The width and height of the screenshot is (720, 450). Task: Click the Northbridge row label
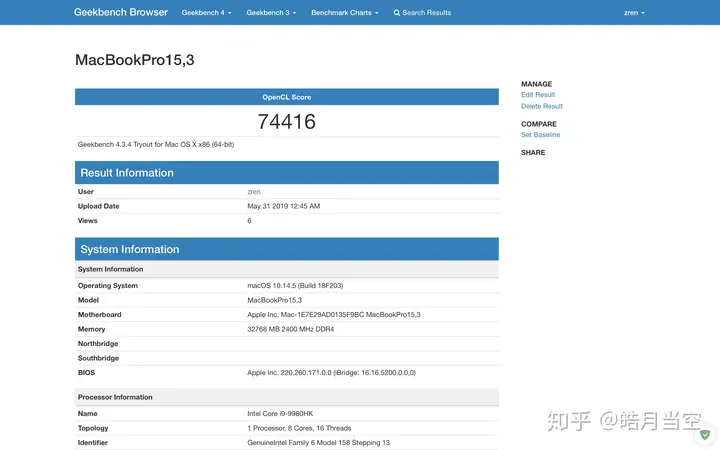pos(98,343)
